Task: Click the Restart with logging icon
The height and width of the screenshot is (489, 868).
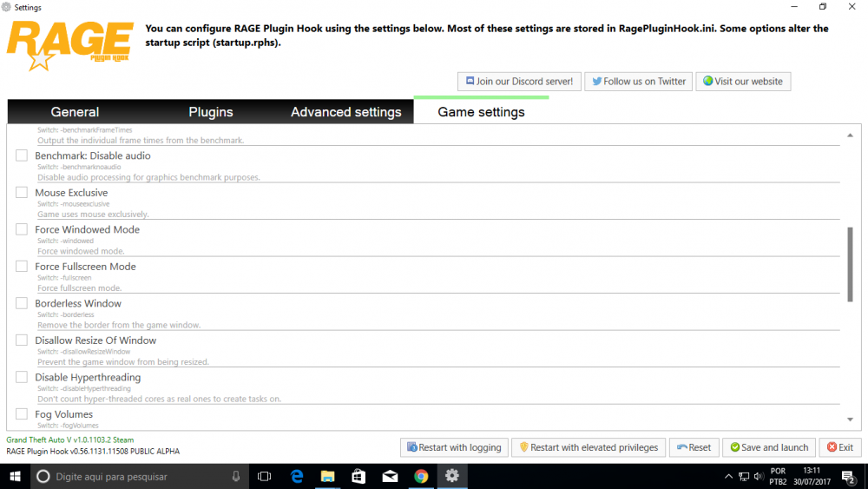Action: coord(411,447)
